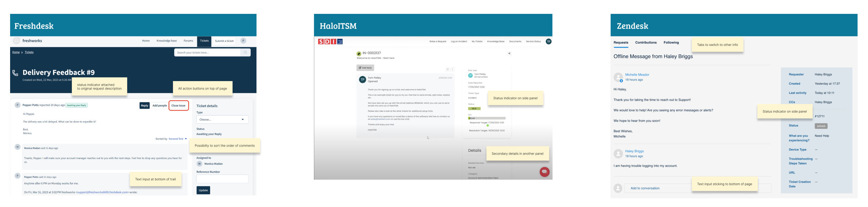Click the Offline Message from Haley Briggs heading
The height and width of the screenshot is (207, 868).
(x=653, y=56)
